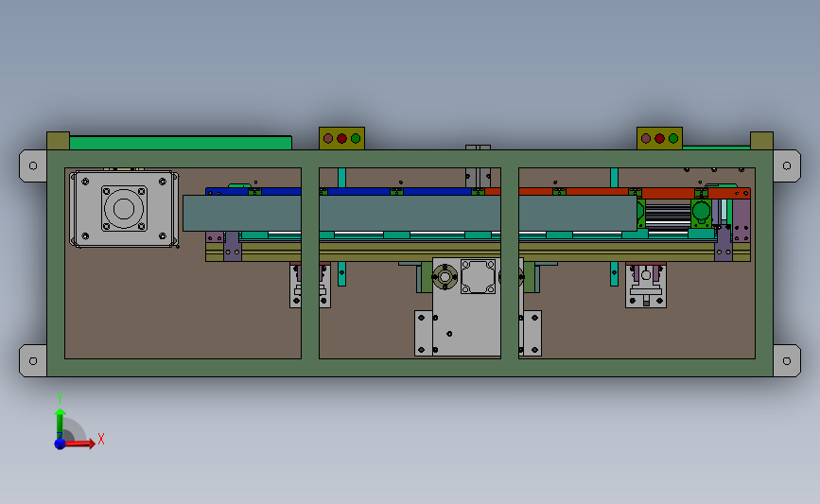Click the green light on the right indicator panel
Viewport: 820px width, 504px height.
tap(673, 139)
